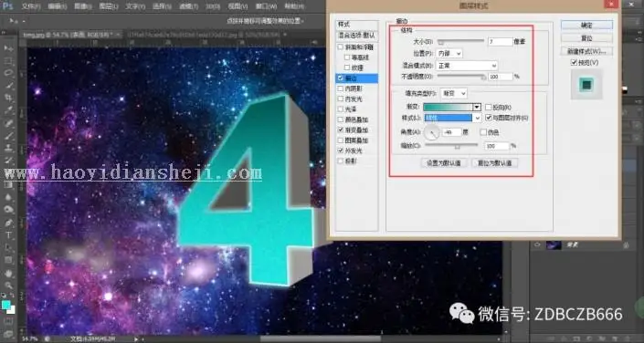The width and height of the screenshot is (644, 343).
Task: Enable the 图案叠加 pattern overlay checkbox
Action: pos(340,140)
